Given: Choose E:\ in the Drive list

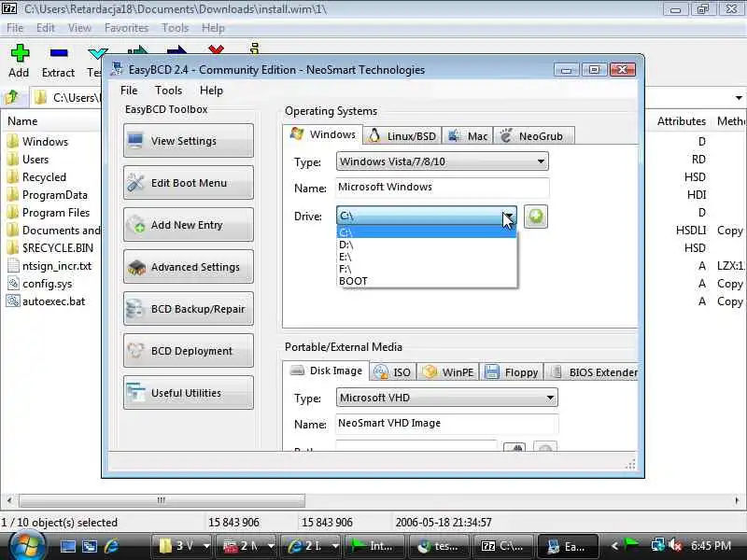Looking at the screenshot, I should [427, 257].
